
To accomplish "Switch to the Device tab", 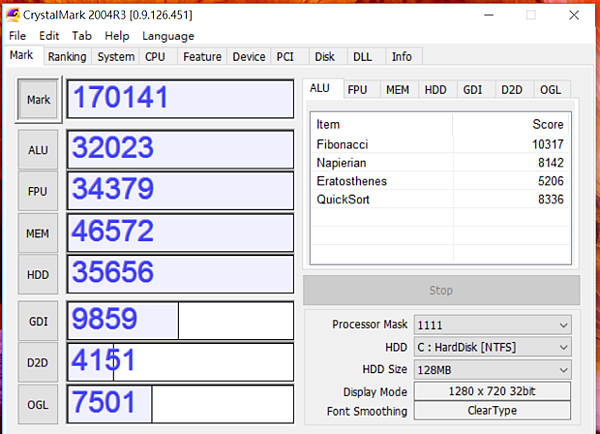I will pyautogui.click(x=249, y=57).
